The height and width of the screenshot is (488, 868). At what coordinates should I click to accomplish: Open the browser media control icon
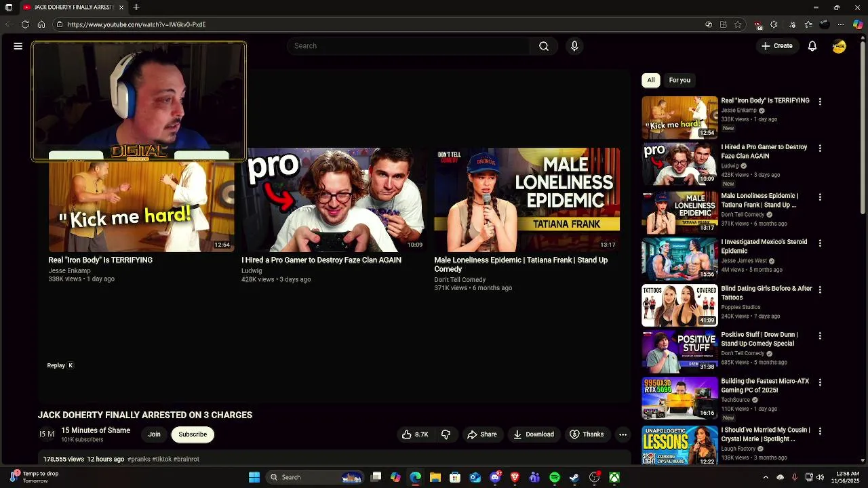[792, 24]
